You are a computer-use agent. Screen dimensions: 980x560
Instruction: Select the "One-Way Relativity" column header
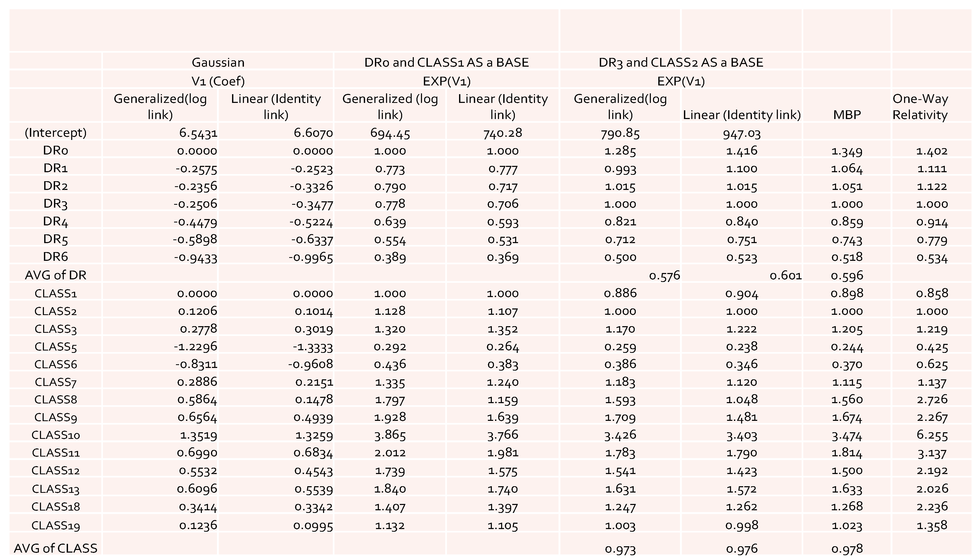[920, 107]
